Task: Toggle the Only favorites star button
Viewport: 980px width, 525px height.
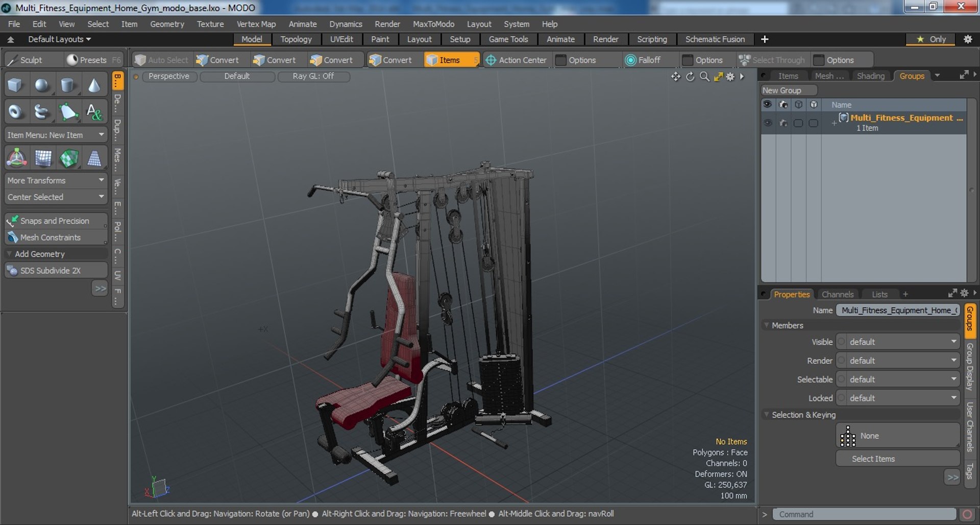Action: [x=931, y=39]
